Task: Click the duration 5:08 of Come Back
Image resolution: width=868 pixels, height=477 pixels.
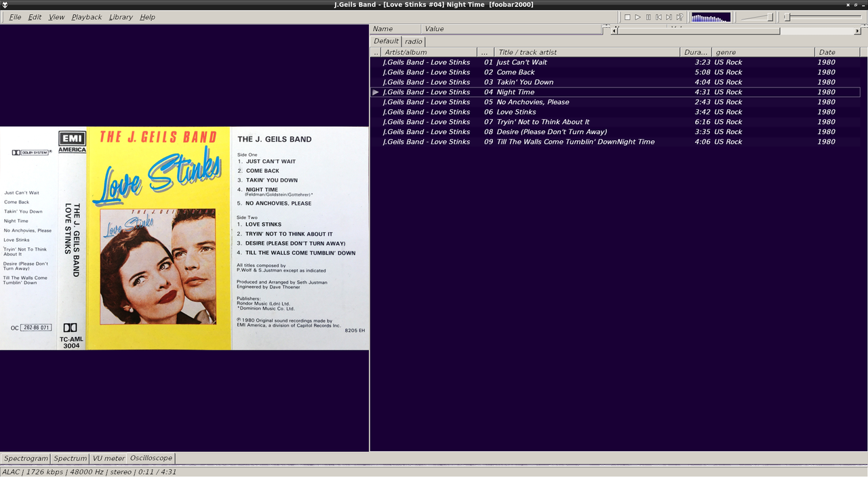Action: click(703, 72)
